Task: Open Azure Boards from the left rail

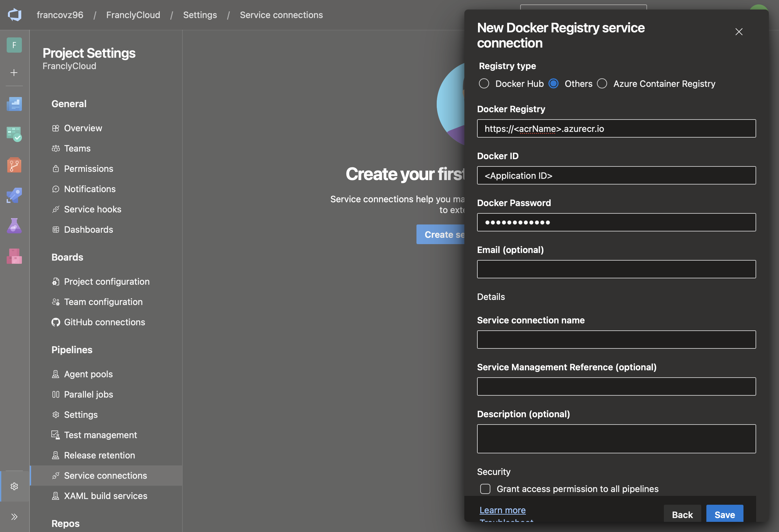Action: click(14, 134)
